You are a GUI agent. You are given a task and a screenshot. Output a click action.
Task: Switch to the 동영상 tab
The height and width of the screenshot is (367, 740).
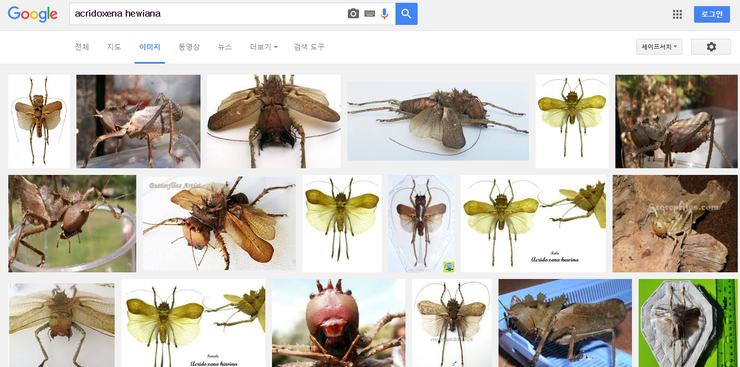pos(189,47)
